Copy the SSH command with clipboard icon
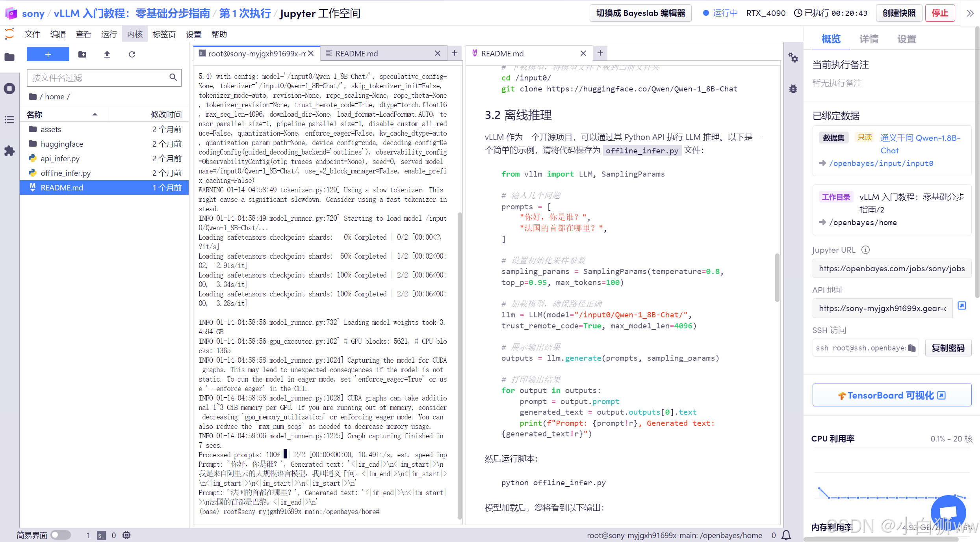980x542 pixels. 911,348
